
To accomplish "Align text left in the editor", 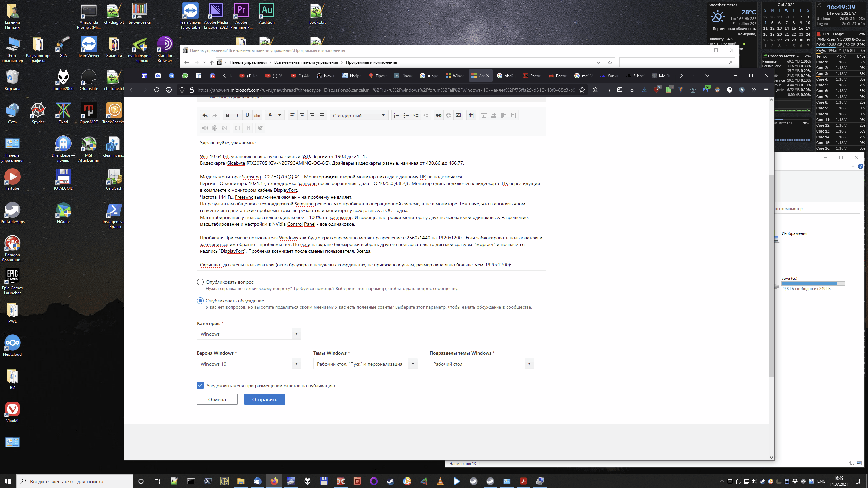I will (292, 115).
